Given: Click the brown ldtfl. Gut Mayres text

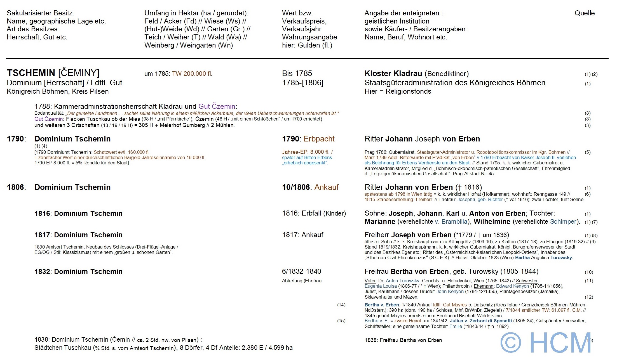Looking at the screenshot, I should (450, 305).
